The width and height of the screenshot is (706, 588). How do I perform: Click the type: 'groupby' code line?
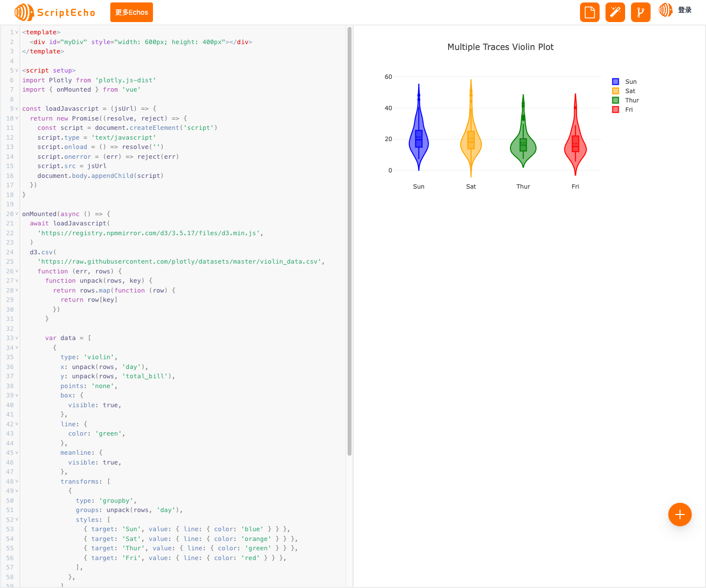[106, 501]
